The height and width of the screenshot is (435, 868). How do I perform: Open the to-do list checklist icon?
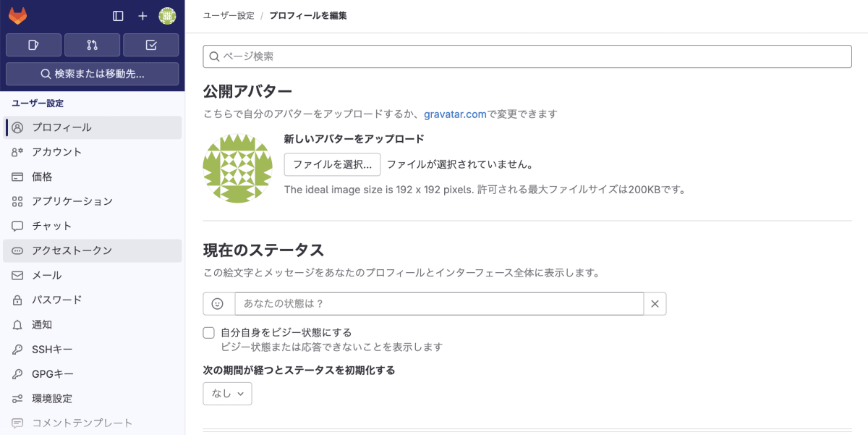(x=150, y=44)
